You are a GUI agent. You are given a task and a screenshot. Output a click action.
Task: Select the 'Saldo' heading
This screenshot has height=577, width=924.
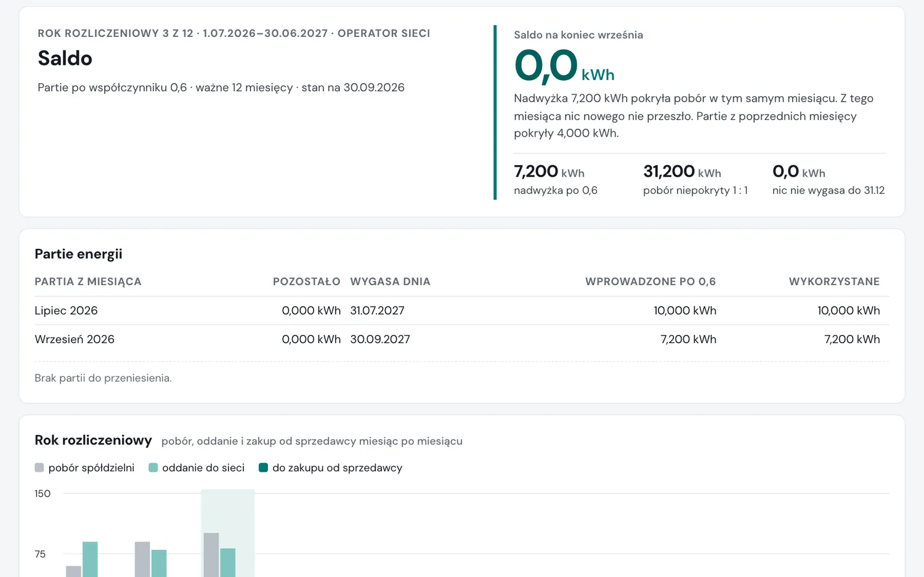65,58
